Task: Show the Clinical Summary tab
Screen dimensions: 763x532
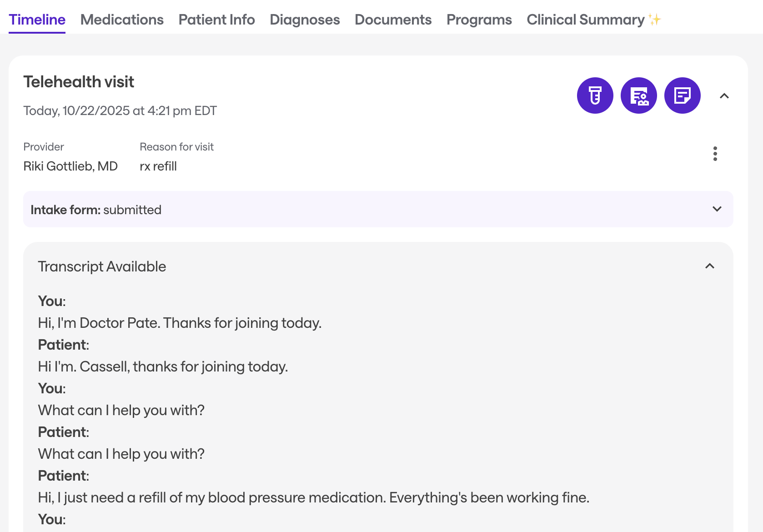Action: pyautogui.click(x=585, y=20)
